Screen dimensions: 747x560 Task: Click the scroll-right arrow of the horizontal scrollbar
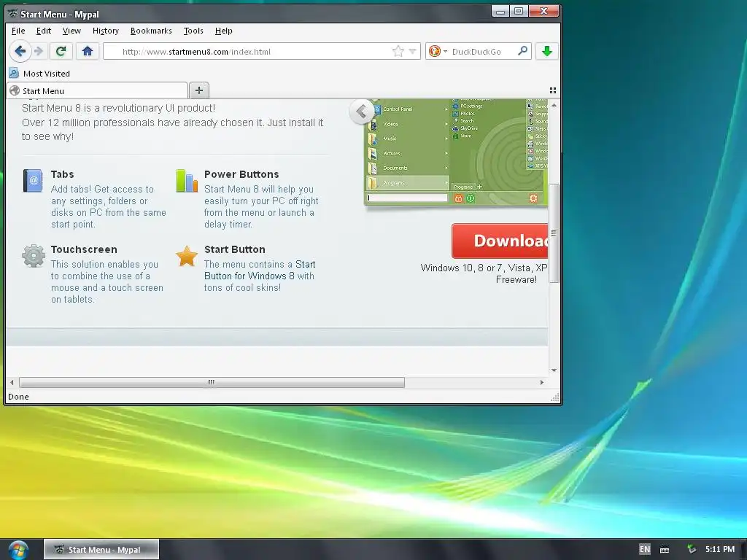pos(542,382)
